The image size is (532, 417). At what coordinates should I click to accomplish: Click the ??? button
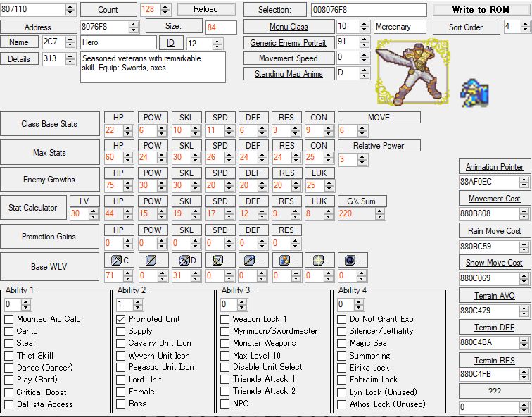point(494,391)
